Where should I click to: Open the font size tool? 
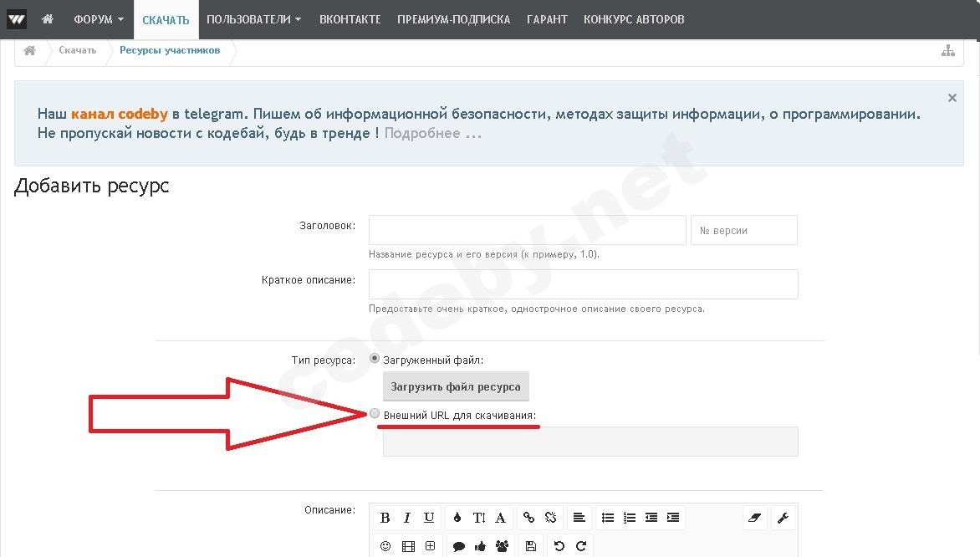pyautogui.click(x=479, y=518)
